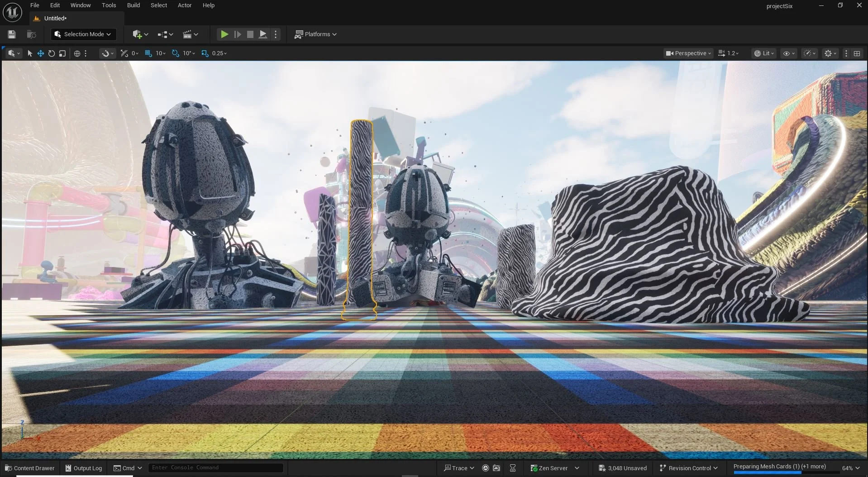Toggle grid snapping icon
This screenshot has width=868, height=477.
(148, 53)
